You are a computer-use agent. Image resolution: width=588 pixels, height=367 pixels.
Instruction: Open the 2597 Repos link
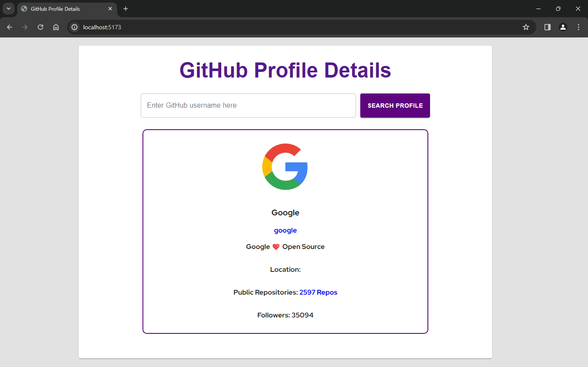[319, 292]
